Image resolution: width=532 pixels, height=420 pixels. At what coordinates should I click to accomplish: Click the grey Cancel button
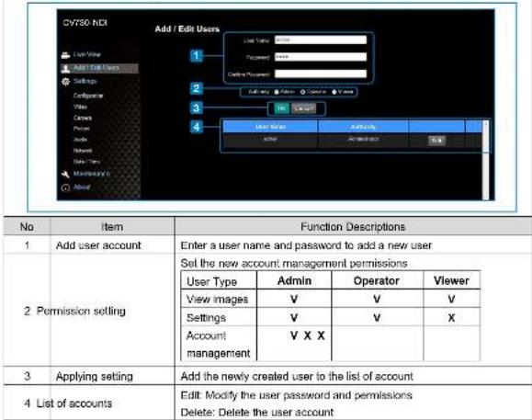[x=303, y=108]
